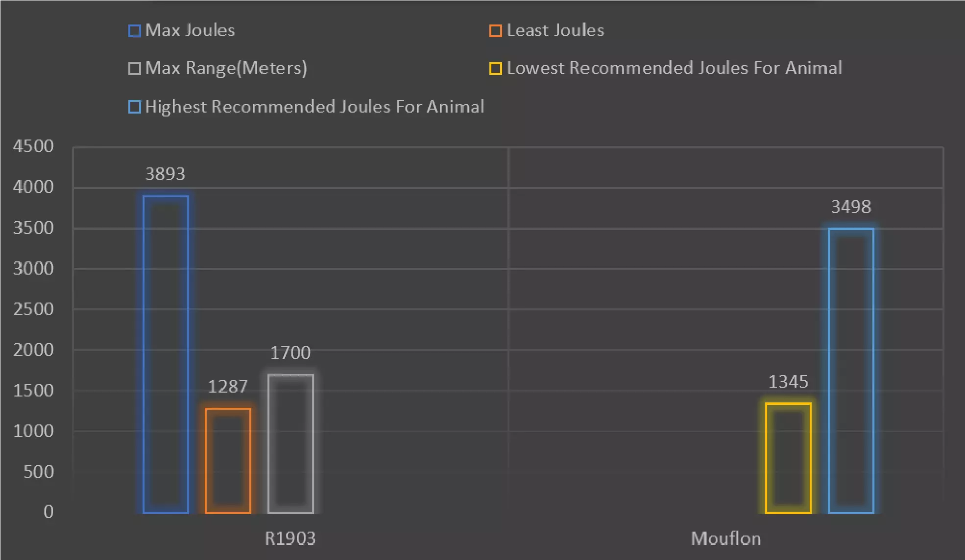The width and height of the screenshot is (965, 560).
Task: Click the Max Joules legend color swatch
Action: coord(134,31)
